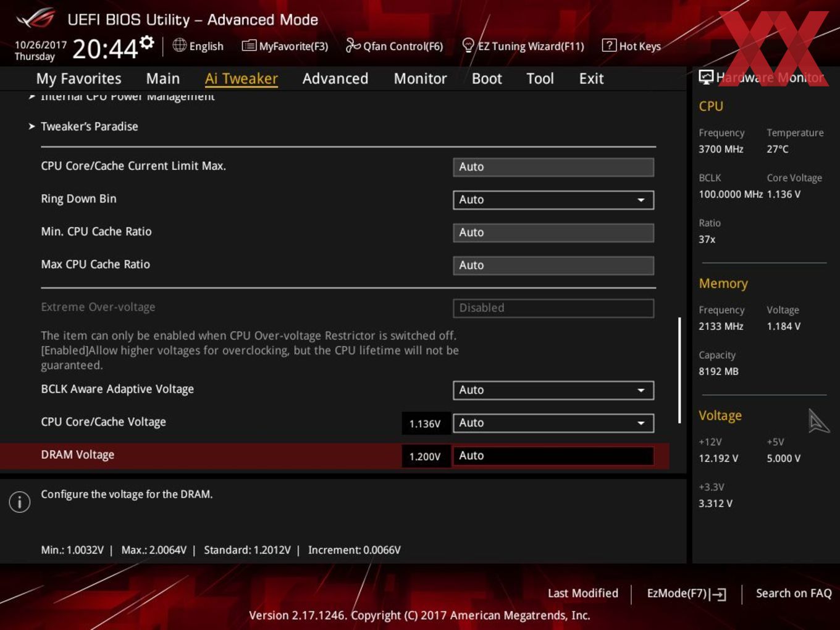Select CPU Core/Cache Voltage label
The height and width of the screenshot is (630, 840).
pyautogui.click(x=103, y=422)
